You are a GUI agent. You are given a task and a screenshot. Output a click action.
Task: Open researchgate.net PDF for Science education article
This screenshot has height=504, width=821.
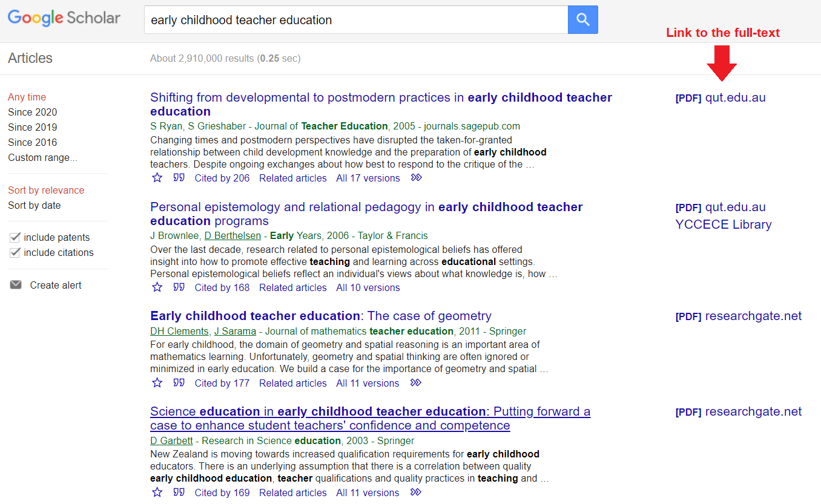click(739, 411)
